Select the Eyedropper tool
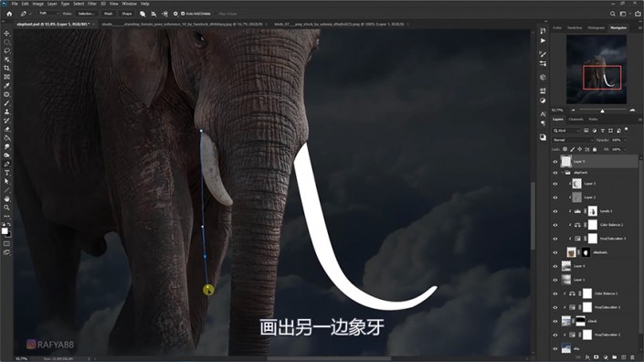Image resolution: width=644 pixels, height=362 pixels. pos(6,85)
